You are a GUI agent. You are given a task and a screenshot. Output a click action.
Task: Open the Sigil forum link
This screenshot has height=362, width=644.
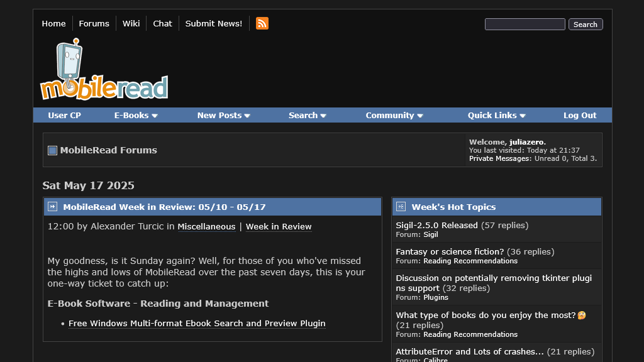[431, 235]
